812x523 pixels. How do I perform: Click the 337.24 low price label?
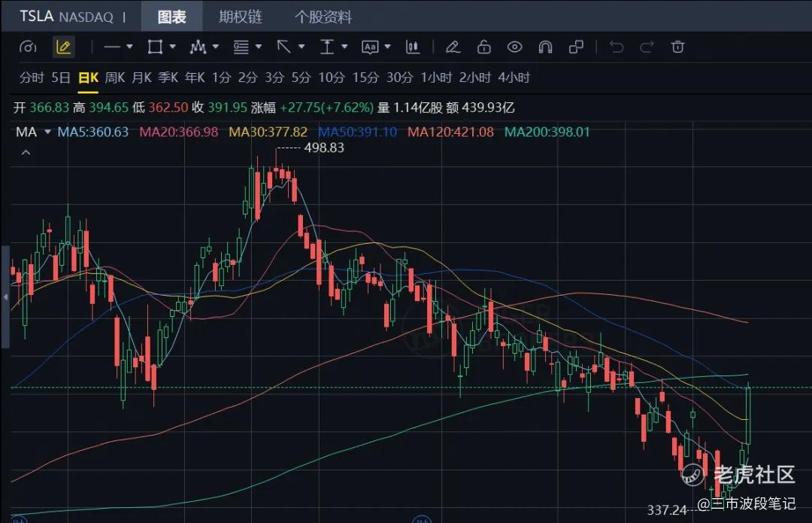click(667, 510)
